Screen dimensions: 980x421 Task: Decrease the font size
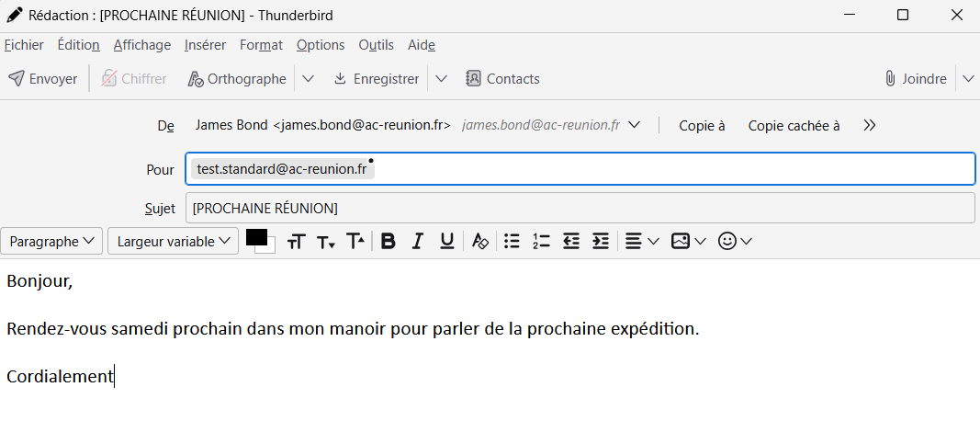[326, 242]
